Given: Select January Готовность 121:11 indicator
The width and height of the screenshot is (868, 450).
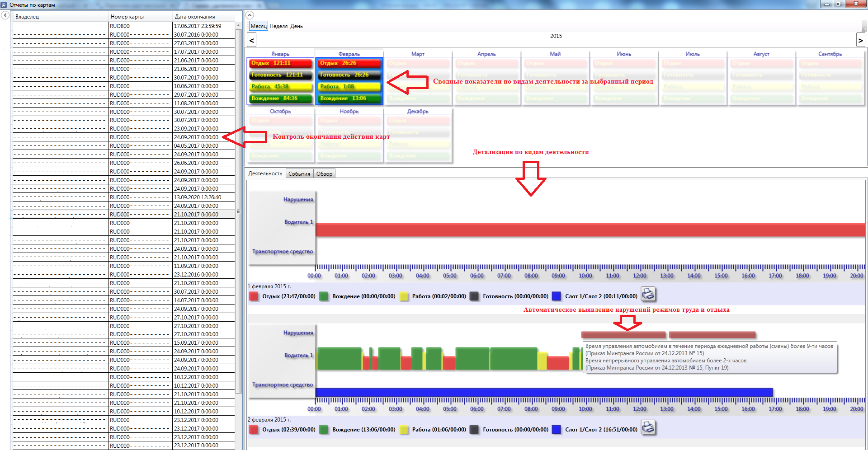Looking at the screenshot, I should (281, 75).
